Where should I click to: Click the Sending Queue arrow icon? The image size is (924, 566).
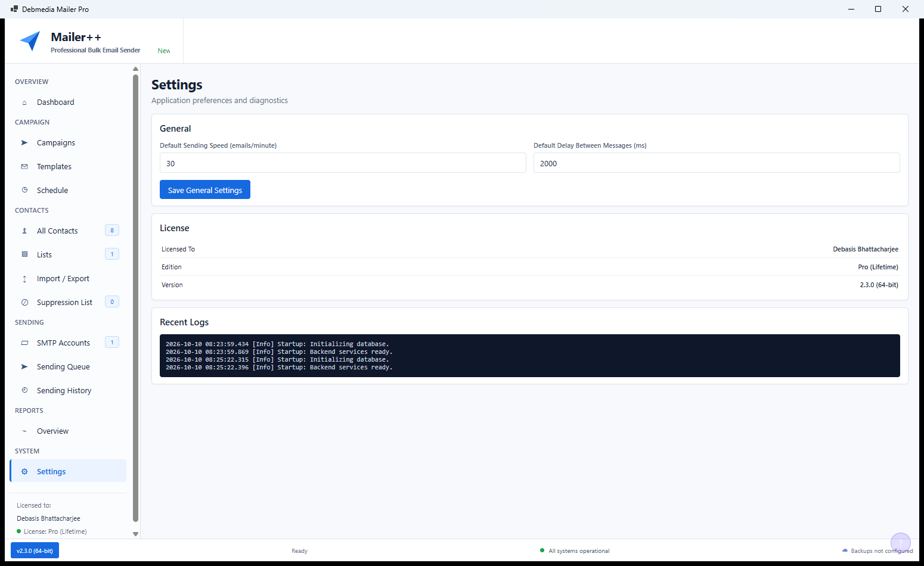(24, 367)
